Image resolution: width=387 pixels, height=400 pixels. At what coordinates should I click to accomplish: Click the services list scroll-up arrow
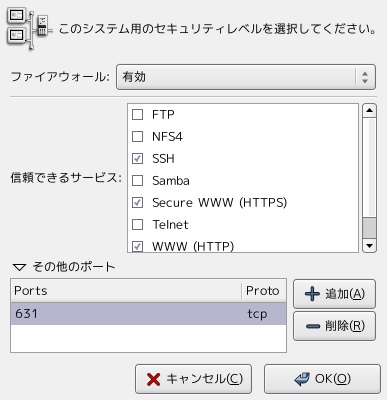(369, 110)
